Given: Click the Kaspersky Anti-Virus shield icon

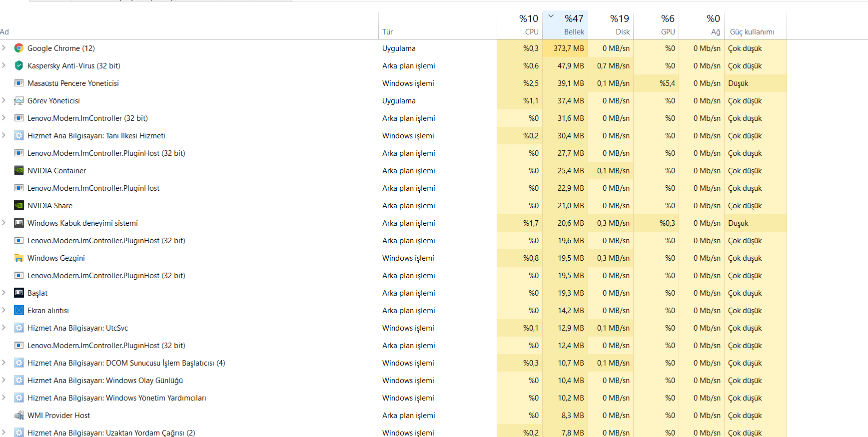Looking at the screenshot, I should pyautogui.click(x=19, y=66).
